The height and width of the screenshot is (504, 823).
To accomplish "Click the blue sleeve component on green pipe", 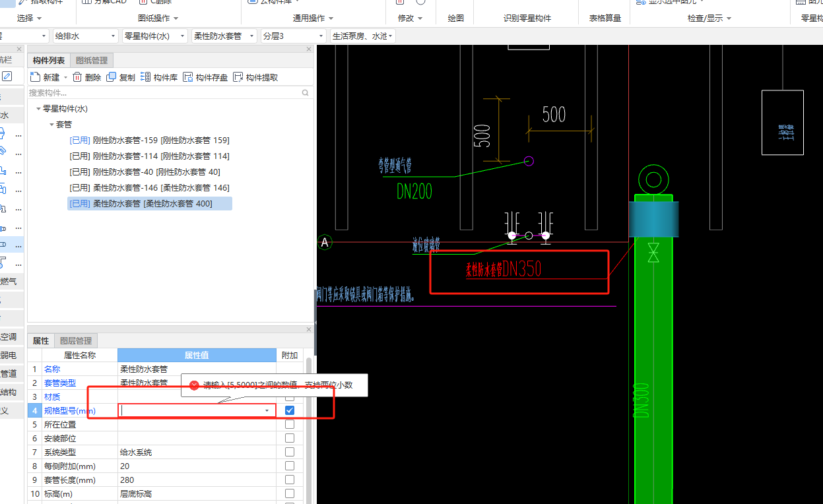I will pyautogui.click(x=653, y=219).
